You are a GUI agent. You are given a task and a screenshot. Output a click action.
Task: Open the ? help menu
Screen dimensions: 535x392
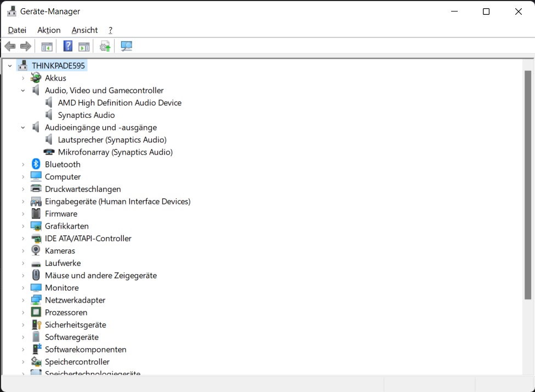click(110, 30)
